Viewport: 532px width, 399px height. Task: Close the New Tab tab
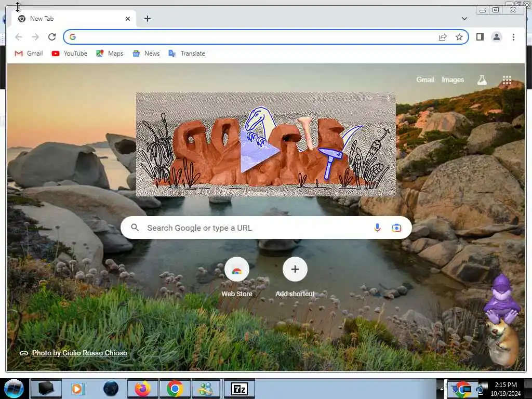(x=128, y=19)
